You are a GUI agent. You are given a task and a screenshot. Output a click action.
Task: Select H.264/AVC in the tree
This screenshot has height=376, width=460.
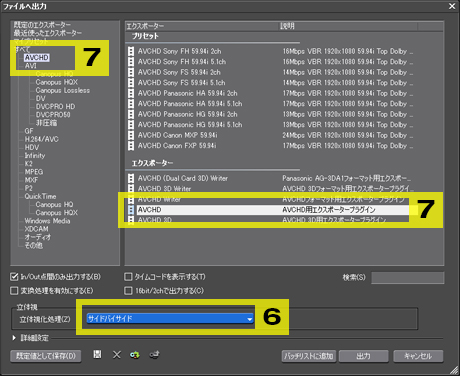[41, 139]
